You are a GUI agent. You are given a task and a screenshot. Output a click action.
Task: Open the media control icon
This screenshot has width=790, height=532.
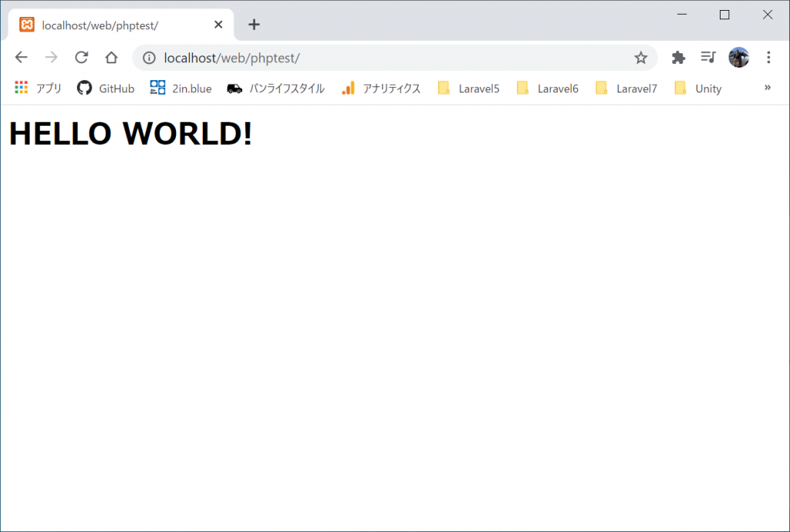click(707, 58)
